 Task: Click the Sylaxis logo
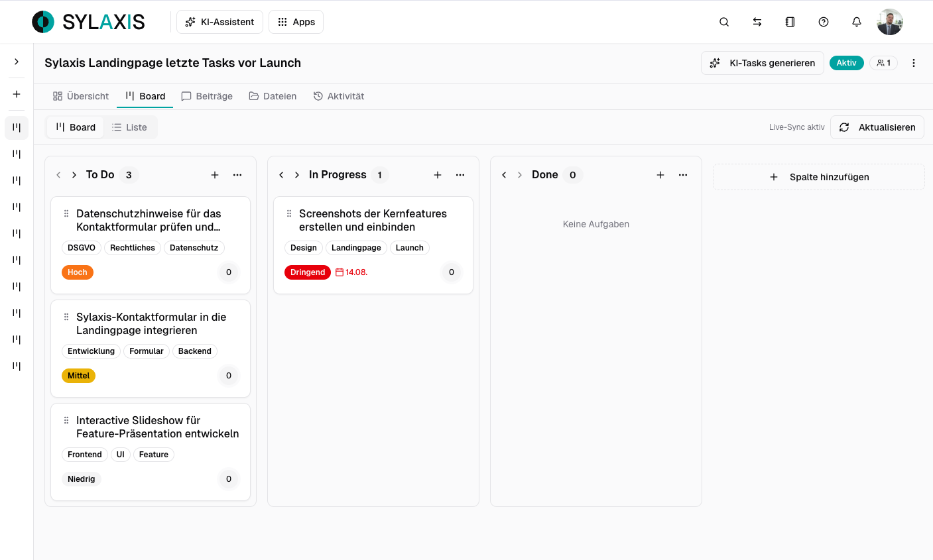tap(88, 22)
